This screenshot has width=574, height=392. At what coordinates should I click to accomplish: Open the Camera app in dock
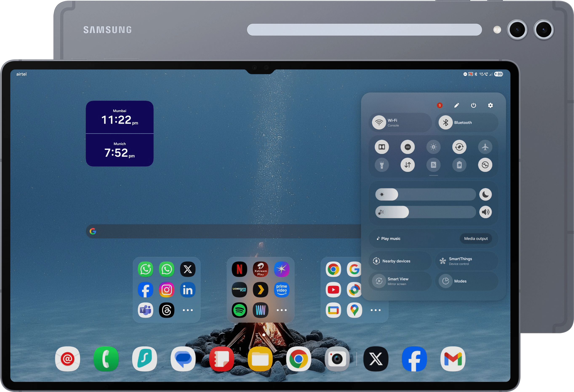pos(337,359)
